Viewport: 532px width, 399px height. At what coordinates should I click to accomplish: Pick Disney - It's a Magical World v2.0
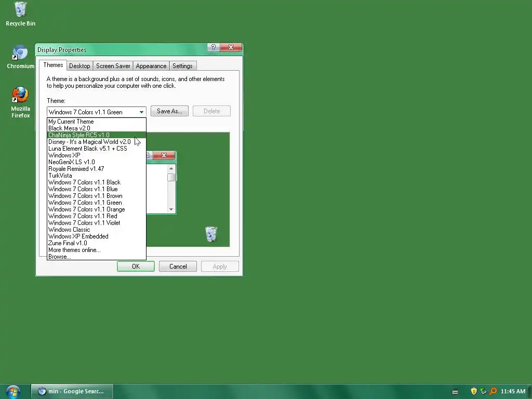97,142
